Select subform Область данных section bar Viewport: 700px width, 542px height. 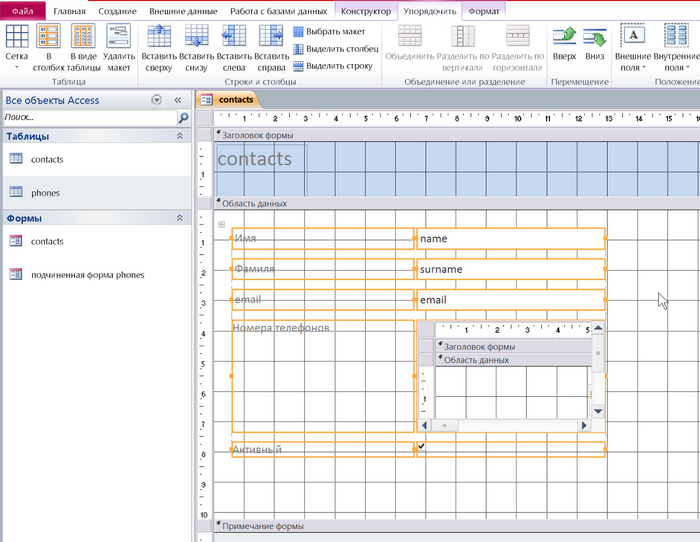click(x=513, y=359)
